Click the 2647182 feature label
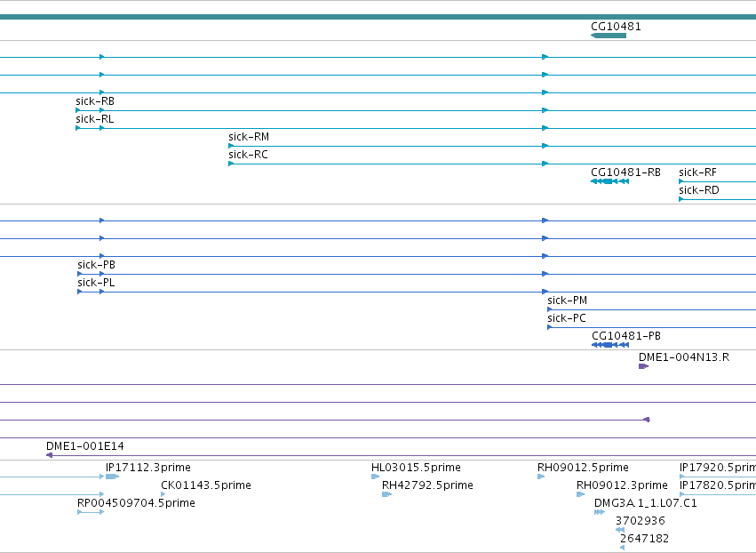Image resolution: width=756 pixels, height=553 pixels. tap(645, 539)
